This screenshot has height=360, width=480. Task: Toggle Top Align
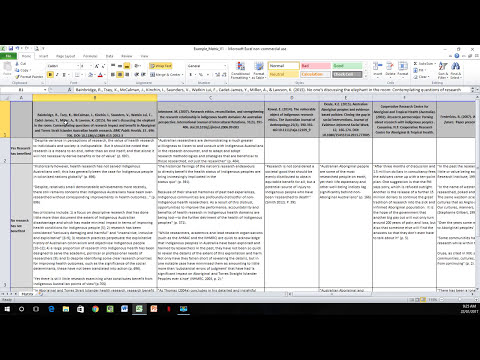click(x=113, y=66)
